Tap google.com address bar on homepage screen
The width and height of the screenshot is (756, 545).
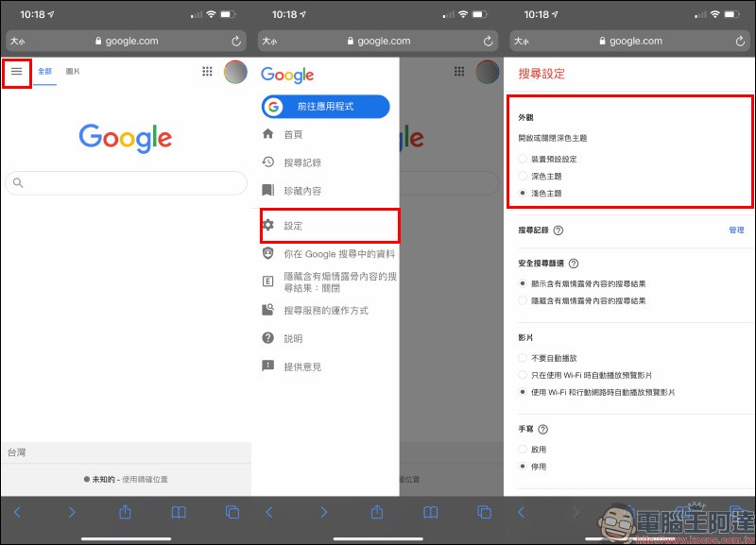pyautogui.click(x=127, y=42)
